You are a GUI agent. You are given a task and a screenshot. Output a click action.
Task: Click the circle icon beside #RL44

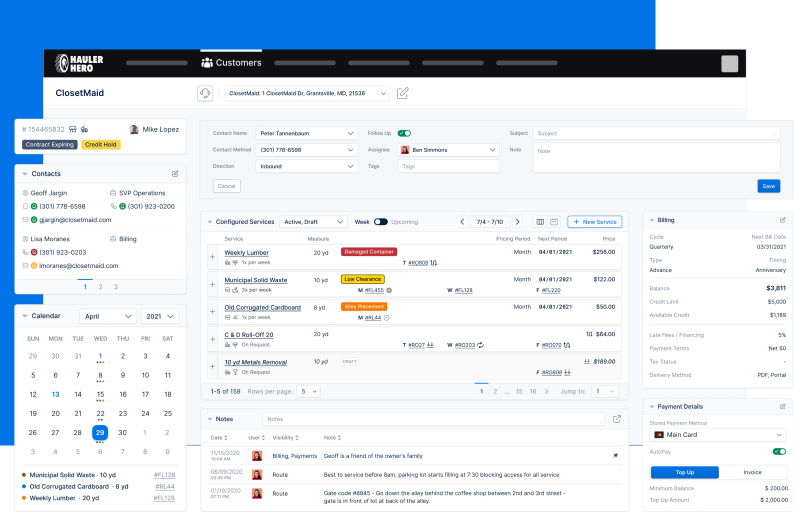(x=386, y=318)
